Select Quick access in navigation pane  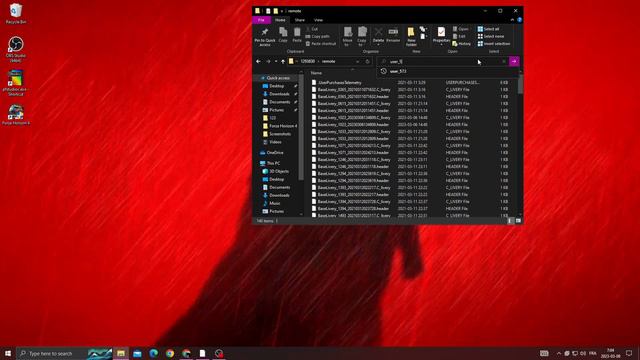278,78
